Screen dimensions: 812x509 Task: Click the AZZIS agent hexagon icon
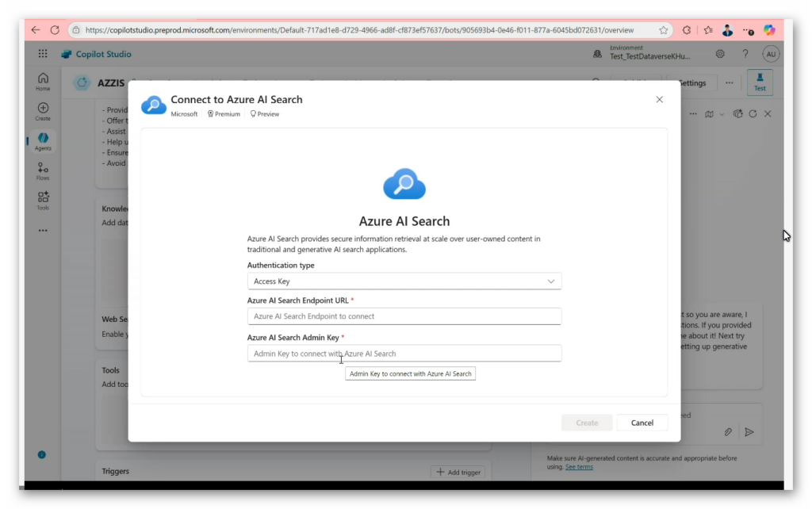click(82, 82)
